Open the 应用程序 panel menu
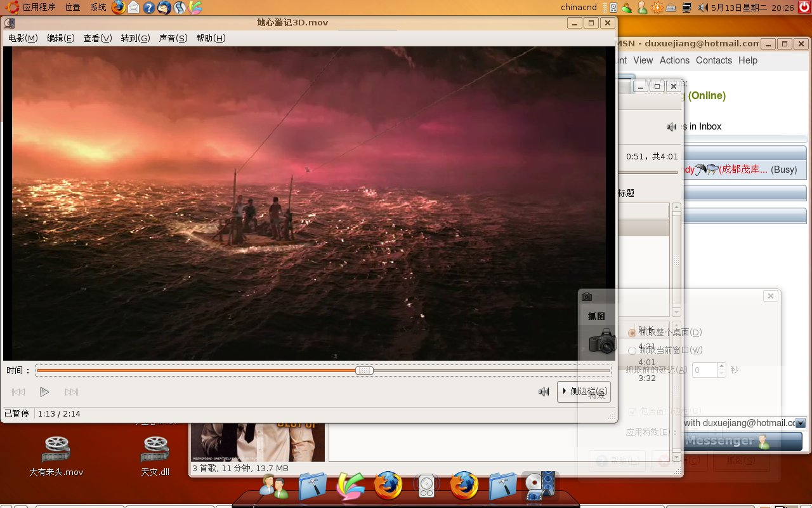 click(x=39, y=8)
